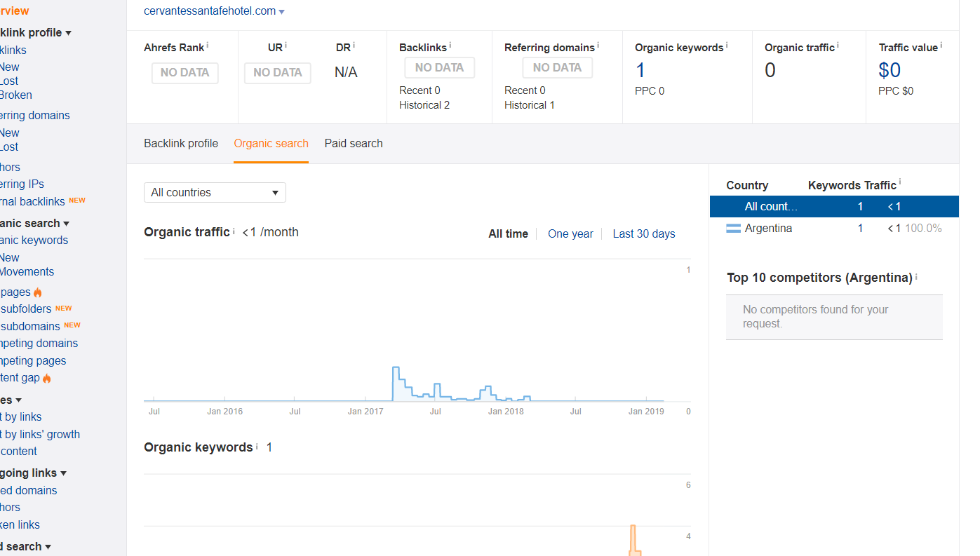Image resolution: width=980 pixels, height=556 pixels.
Task: Click the info icon beside Organic traffic chart title
Action: [234, 230]
